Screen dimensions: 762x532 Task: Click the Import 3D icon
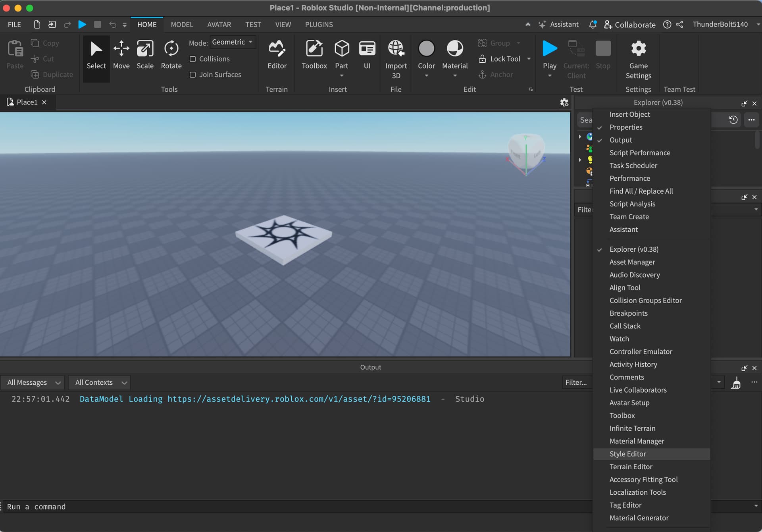point(396,50)
